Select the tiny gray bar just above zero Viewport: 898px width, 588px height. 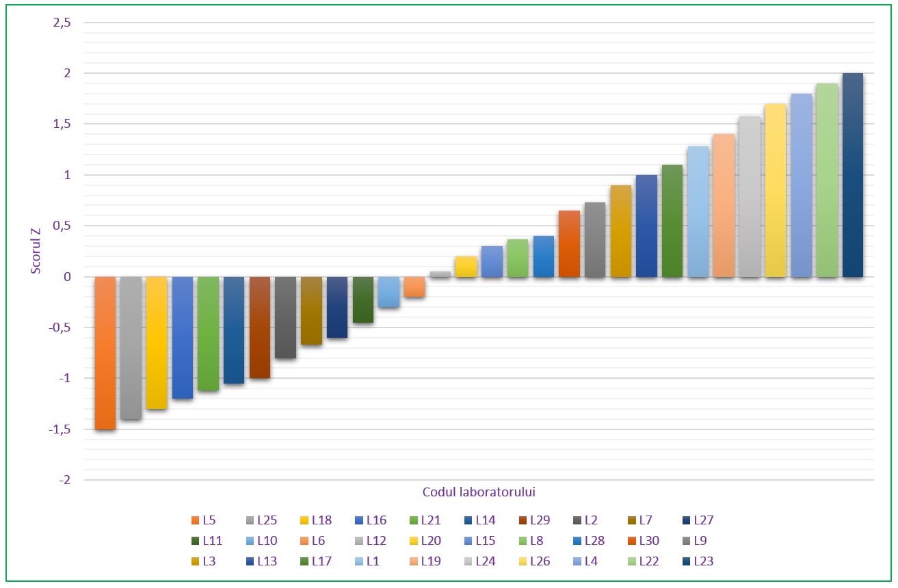pyautogui.click(x=440, y=274)
